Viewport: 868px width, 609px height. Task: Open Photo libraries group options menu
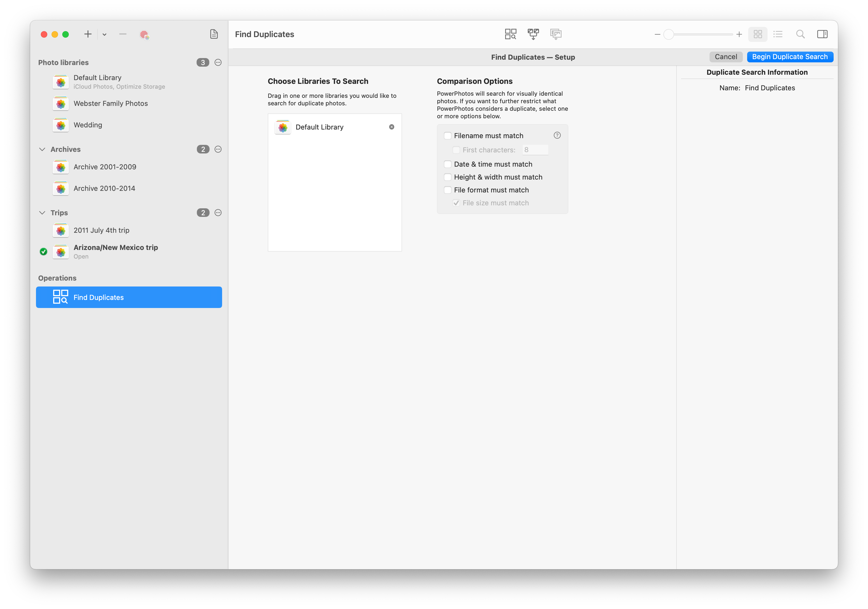[x=218, y=62]
